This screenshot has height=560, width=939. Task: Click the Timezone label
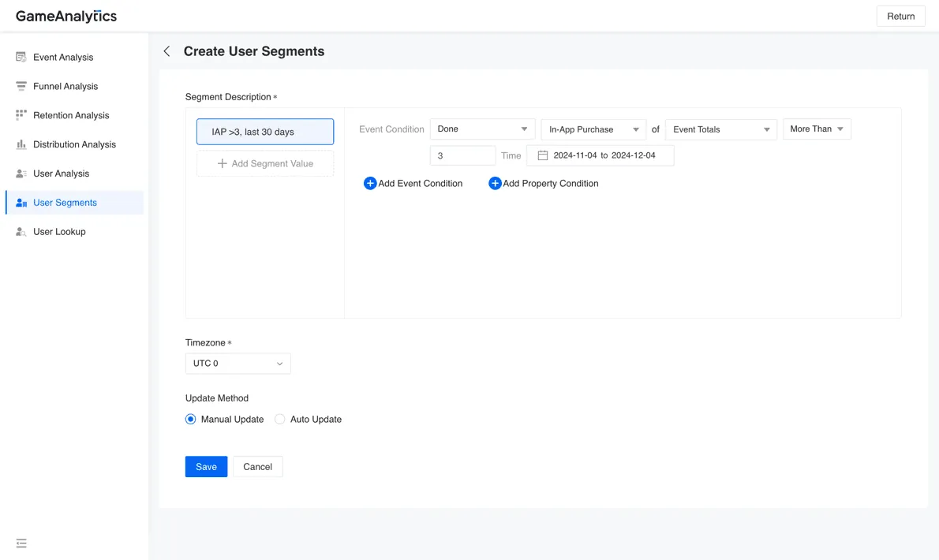[205, 343]
